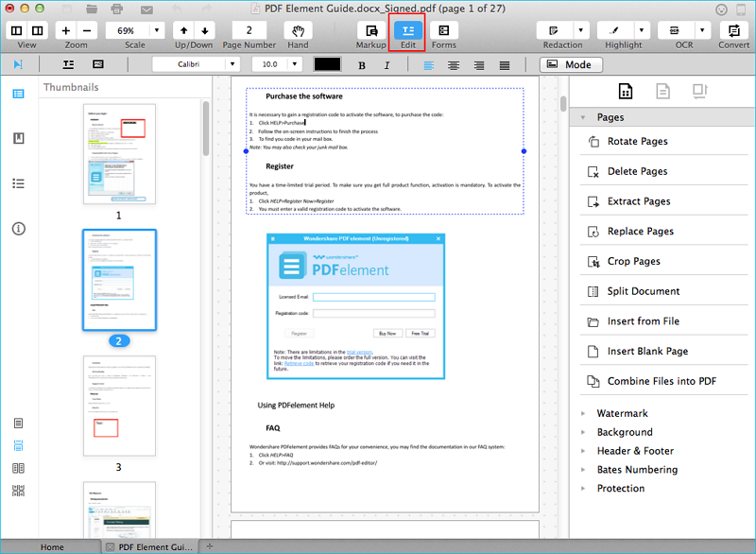Click the add text tool icon
Image resolution: width=756 pixels, height=554 pixels.
pos(68,64)
